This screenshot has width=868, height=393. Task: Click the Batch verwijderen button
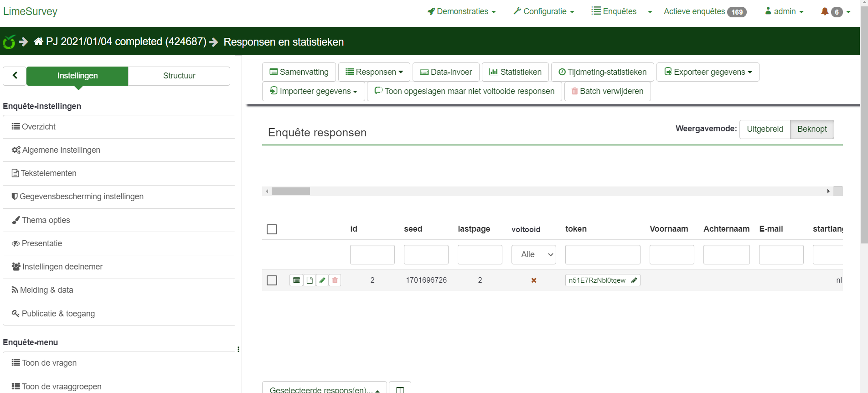tap(607, 91)
